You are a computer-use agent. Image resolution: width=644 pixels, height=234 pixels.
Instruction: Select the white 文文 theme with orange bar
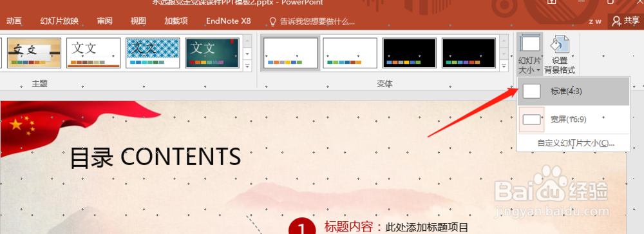coord(93,53)
